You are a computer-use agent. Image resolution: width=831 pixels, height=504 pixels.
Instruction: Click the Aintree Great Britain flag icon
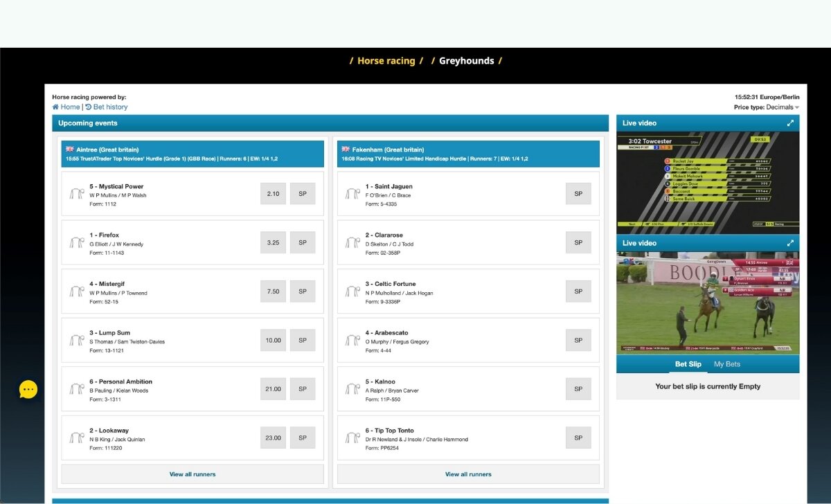click(x=69, y=149)
